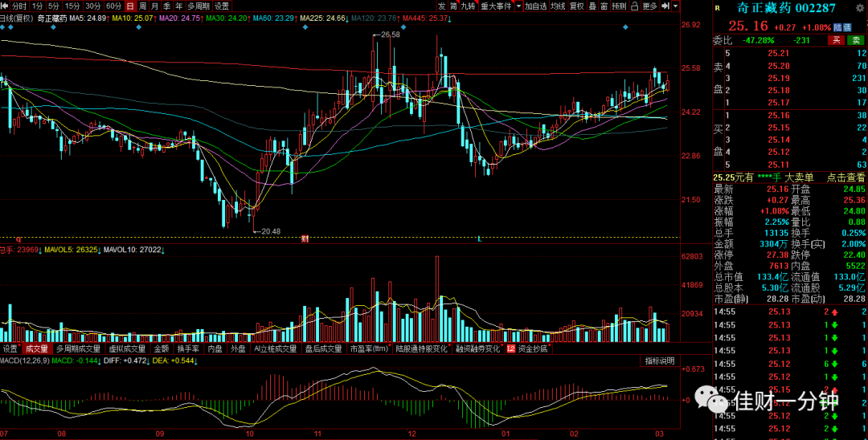The image size is (868, 440).
Task: Click 点击查看 link in large order banner
Action: coord(845,177)
